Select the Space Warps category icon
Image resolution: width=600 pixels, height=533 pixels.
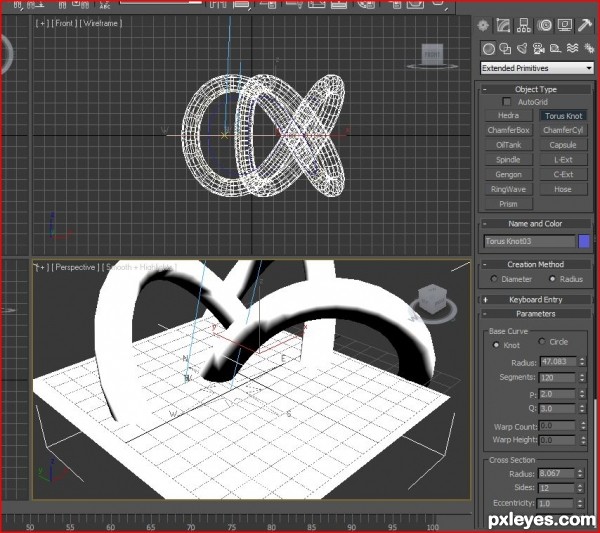point(572,49)
